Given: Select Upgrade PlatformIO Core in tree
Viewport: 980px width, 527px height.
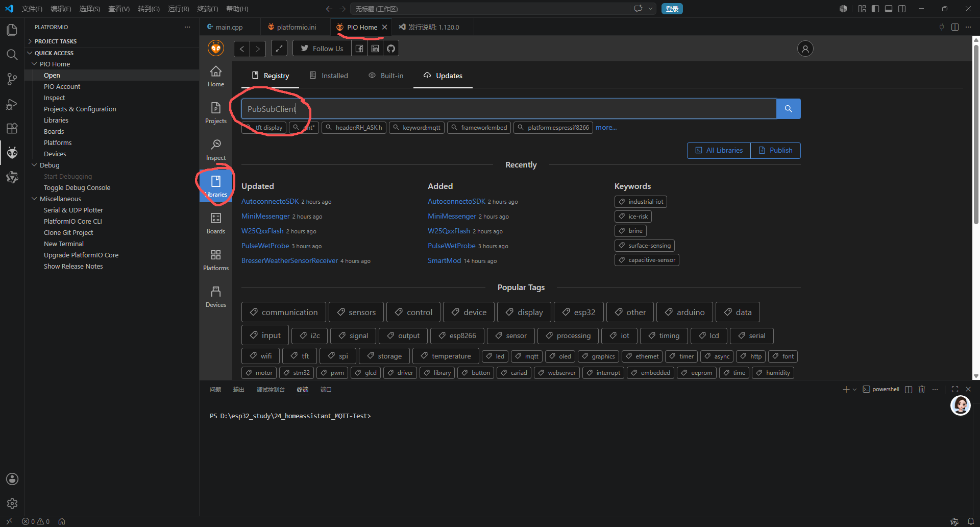Looking at the screenshot, I should [81, 255].
